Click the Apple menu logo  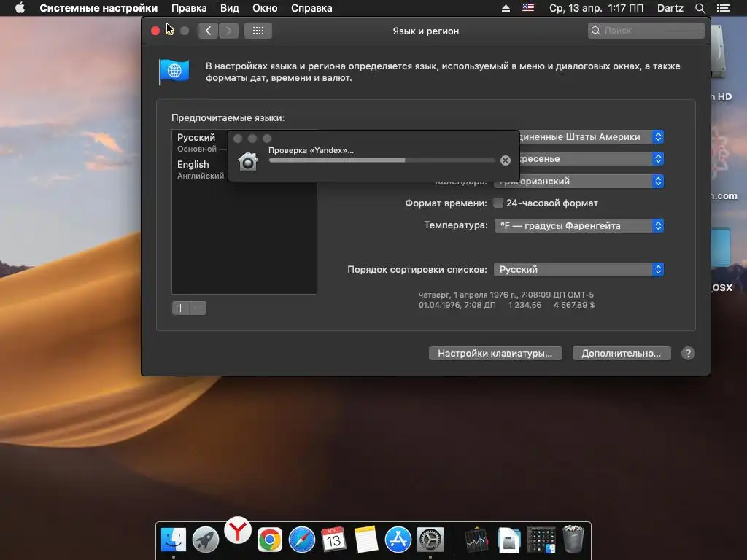(x=20, y=8)
